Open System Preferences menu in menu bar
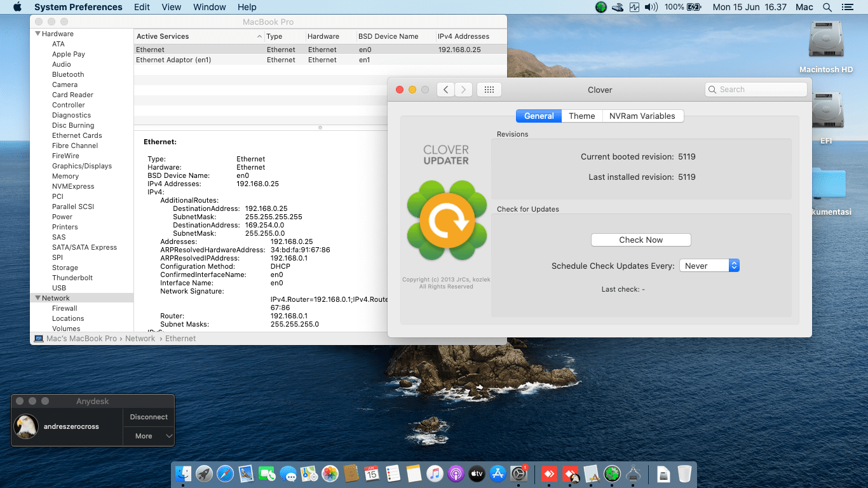This screenshot has height=488, width=868. 78,7
